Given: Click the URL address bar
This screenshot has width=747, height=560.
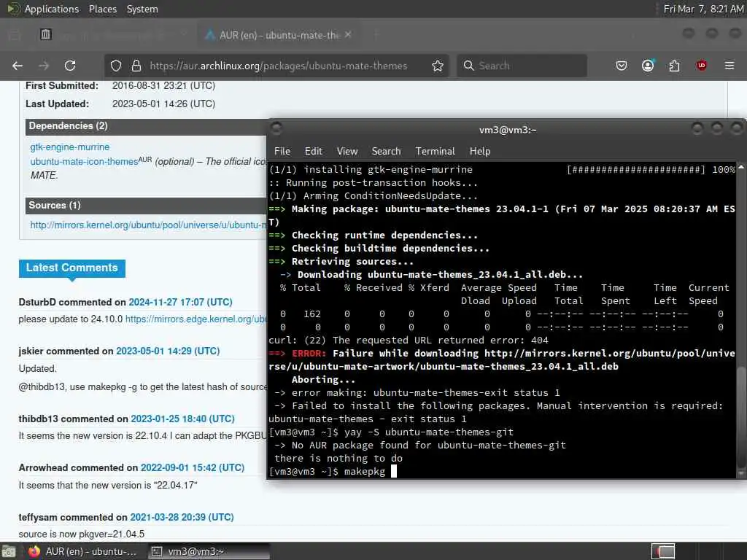Looking at the screenshot, I should point(278,66).
